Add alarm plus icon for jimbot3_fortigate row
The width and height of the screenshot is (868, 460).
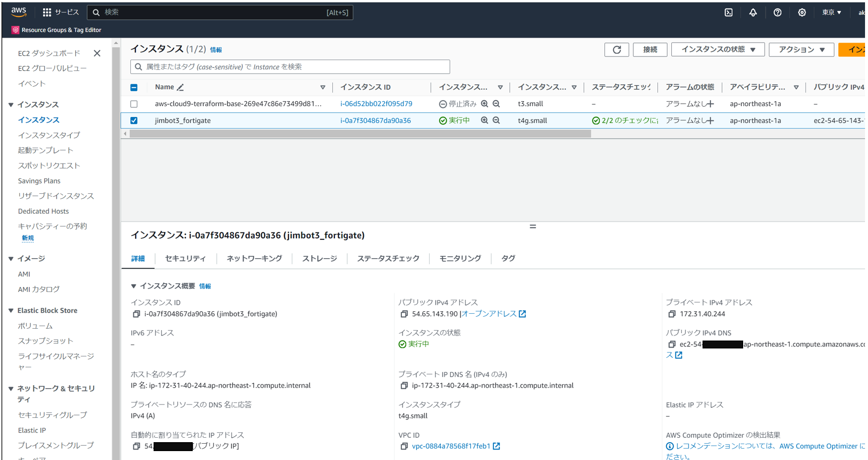(x=710, y=120)
